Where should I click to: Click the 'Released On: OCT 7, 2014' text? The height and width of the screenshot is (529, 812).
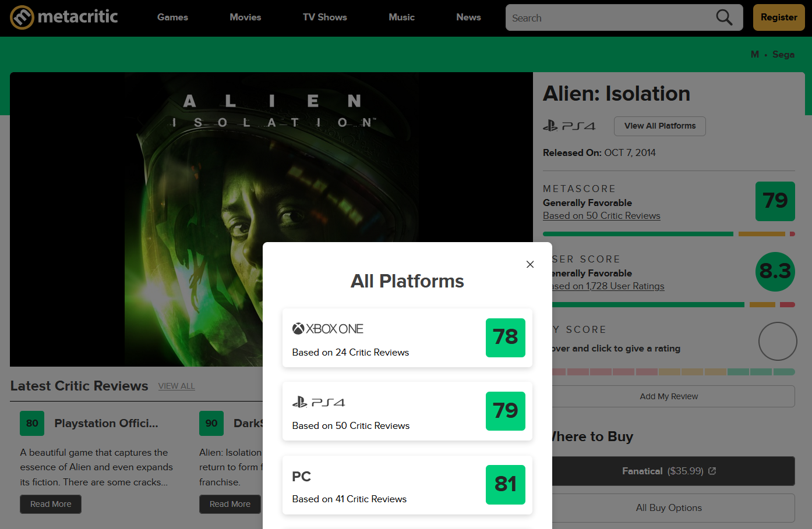(x=599, y=152)
